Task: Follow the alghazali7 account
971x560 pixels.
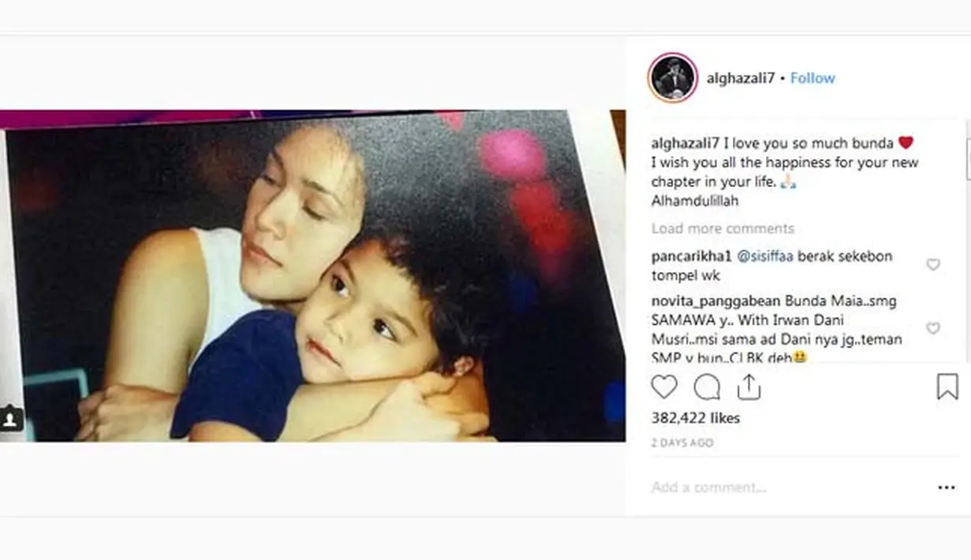Action: 812,78
